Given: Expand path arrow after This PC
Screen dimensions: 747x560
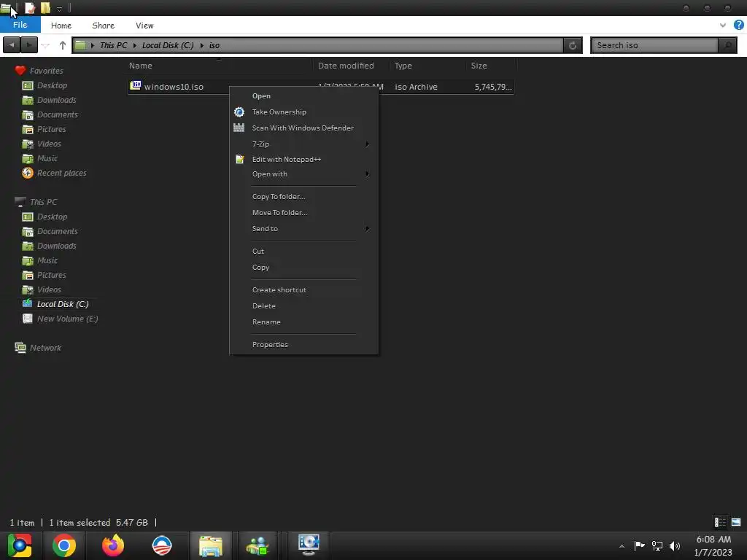Looking at the screenshot, I should tap(135, 45).
